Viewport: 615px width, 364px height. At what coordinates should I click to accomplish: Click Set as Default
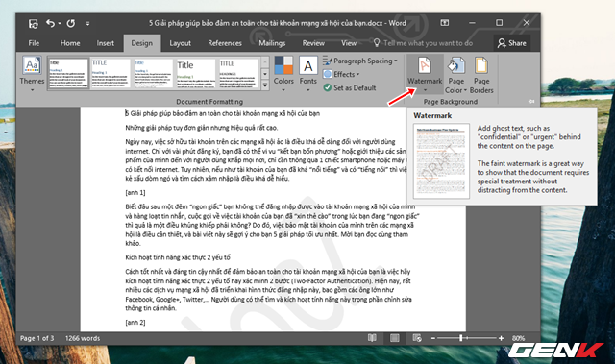[x=350, y=87]
